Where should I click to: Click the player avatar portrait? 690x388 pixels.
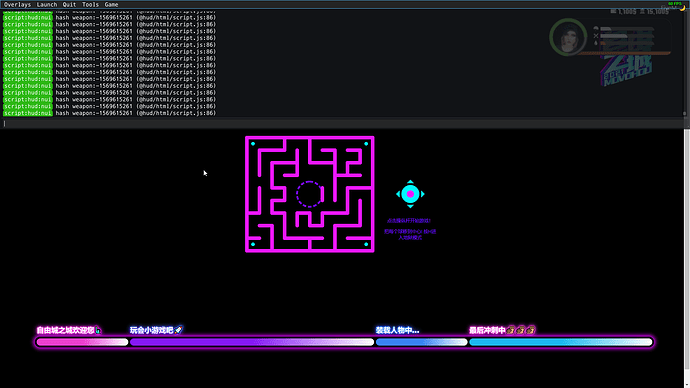tap(568, 37)
